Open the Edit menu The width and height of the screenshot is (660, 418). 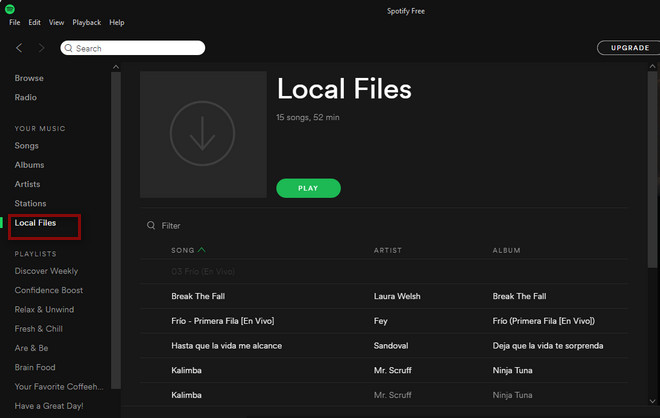(x=35, y=22)
